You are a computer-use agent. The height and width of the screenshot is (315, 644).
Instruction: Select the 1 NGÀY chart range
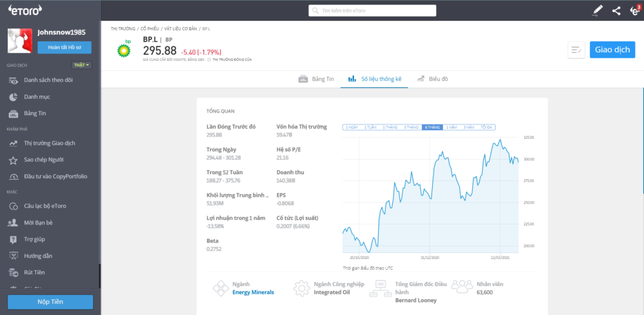click(x=352, y=127)
